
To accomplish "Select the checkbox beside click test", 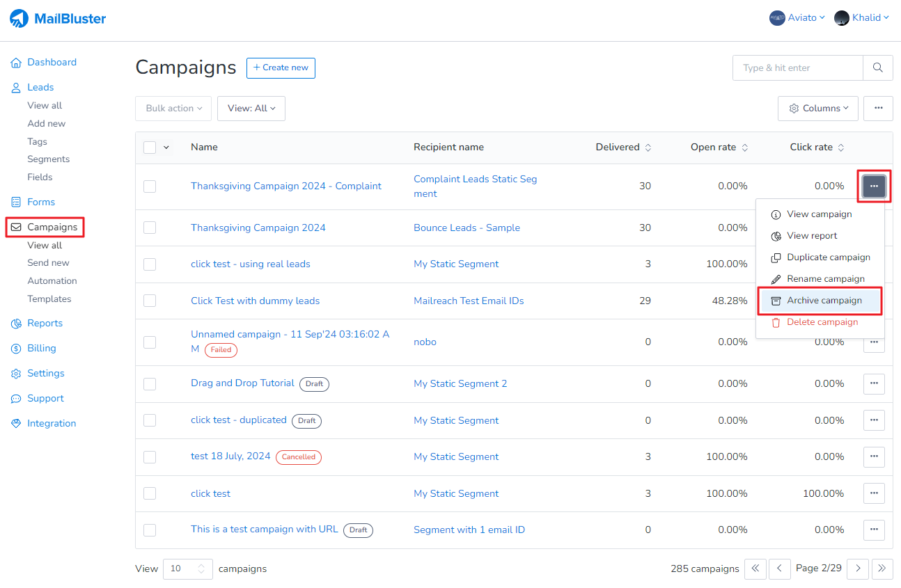I will (150, 493).
